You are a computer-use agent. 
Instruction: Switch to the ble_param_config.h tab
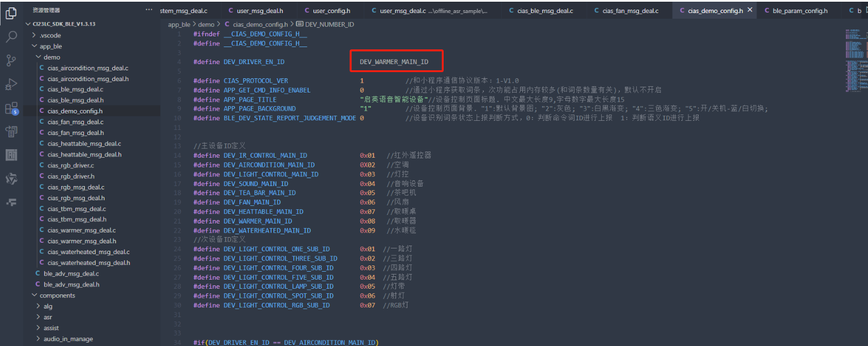click(799, 11)
